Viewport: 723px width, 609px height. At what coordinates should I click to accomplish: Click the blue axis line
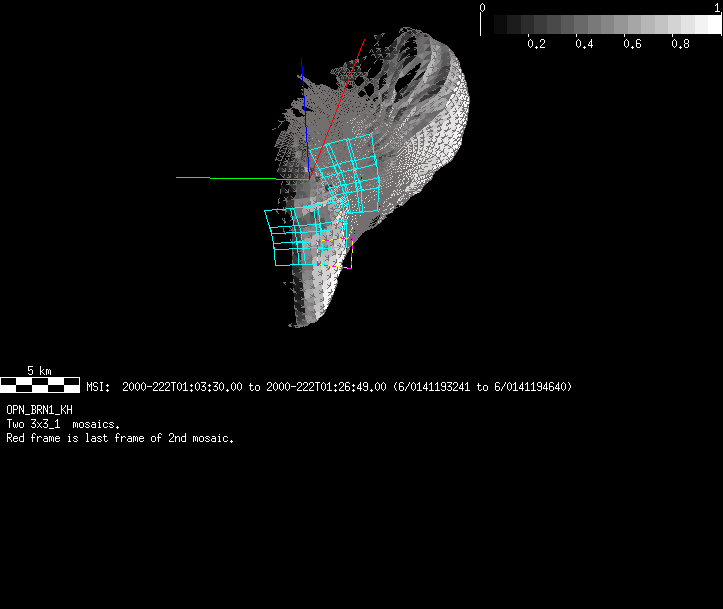pos(303,85)
